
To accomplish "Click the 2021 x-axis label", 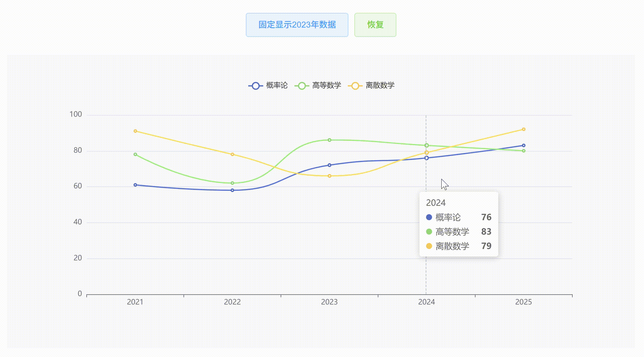I will (135, 302).
